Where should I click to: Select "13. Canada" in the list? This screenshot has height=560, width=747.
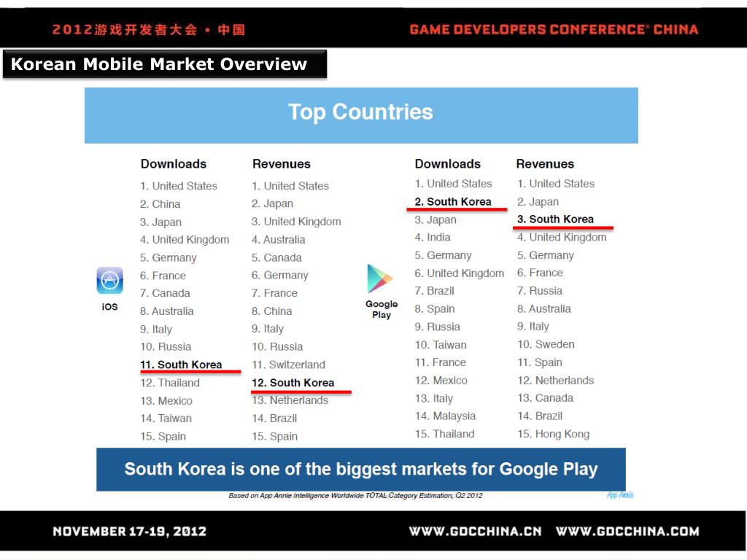545,398
